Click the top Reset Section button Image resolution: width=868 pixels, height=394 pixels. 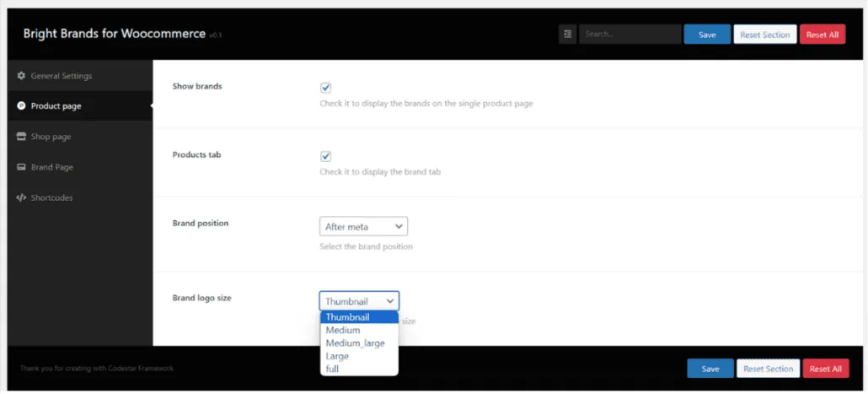(x=765, y=35)
